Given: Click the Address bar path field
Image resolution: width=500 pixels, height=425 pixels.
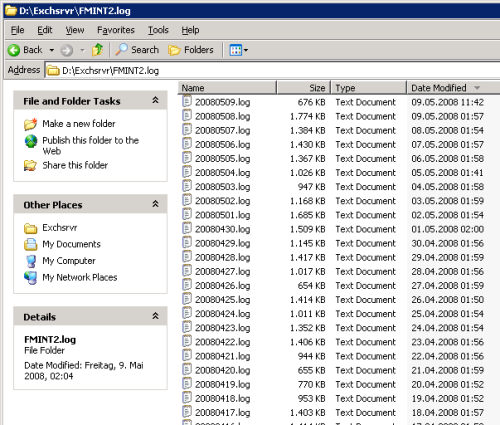Looking at the screenshot, I should (272, 70).
